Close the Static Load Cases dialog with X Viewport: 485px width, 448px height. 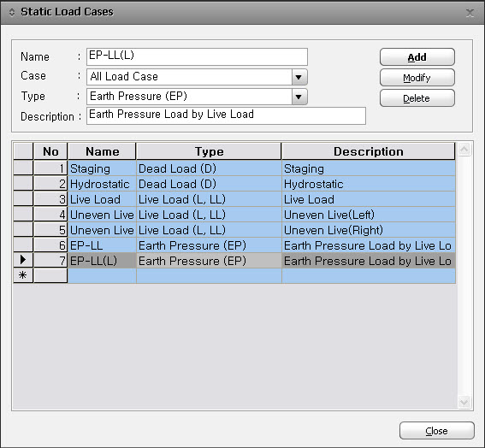[470, 13]
